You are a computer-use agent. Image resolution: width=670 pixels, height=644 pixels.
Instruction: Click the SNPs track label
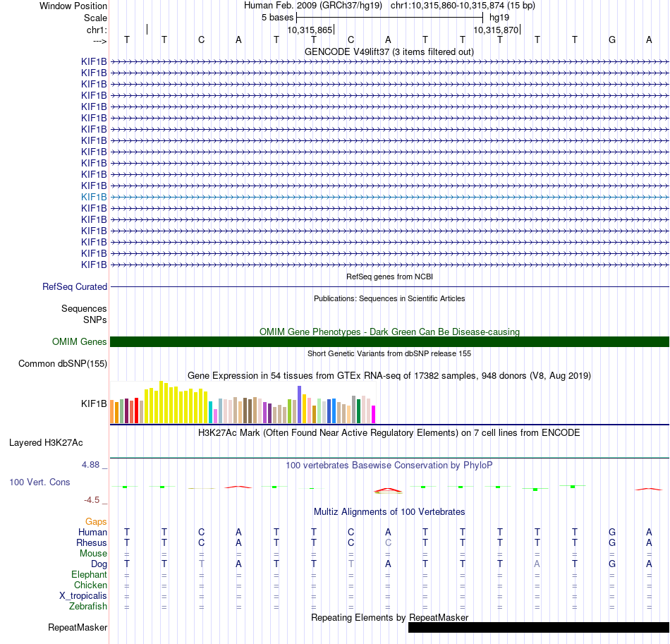[x=95, y=320]
